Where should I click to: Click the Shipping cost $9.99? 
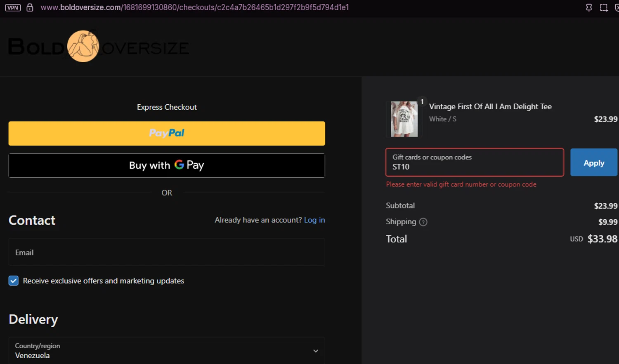click(608, 222)
